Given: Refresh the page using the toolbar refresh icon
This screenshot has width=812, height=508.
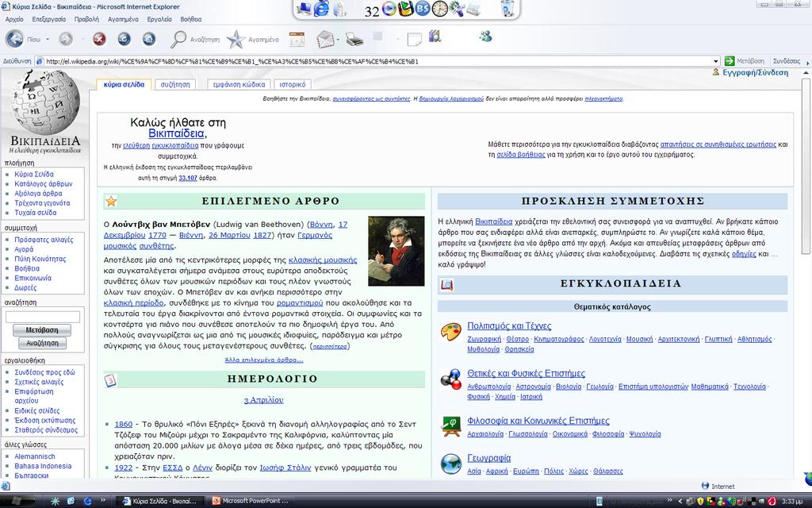Looking at the screenshot, I should click(x=124, y=39).
